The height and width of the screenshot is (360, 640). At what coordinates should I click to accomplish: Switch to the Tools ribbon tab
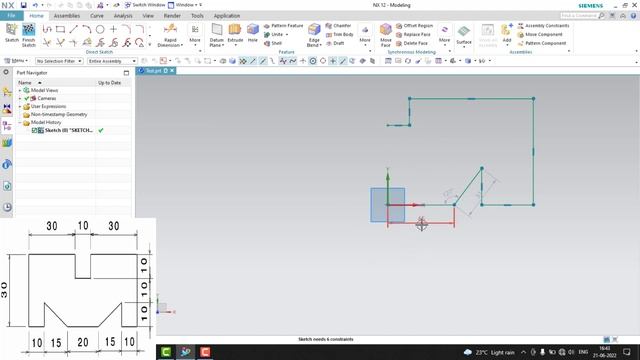click(x=197, y=16)
